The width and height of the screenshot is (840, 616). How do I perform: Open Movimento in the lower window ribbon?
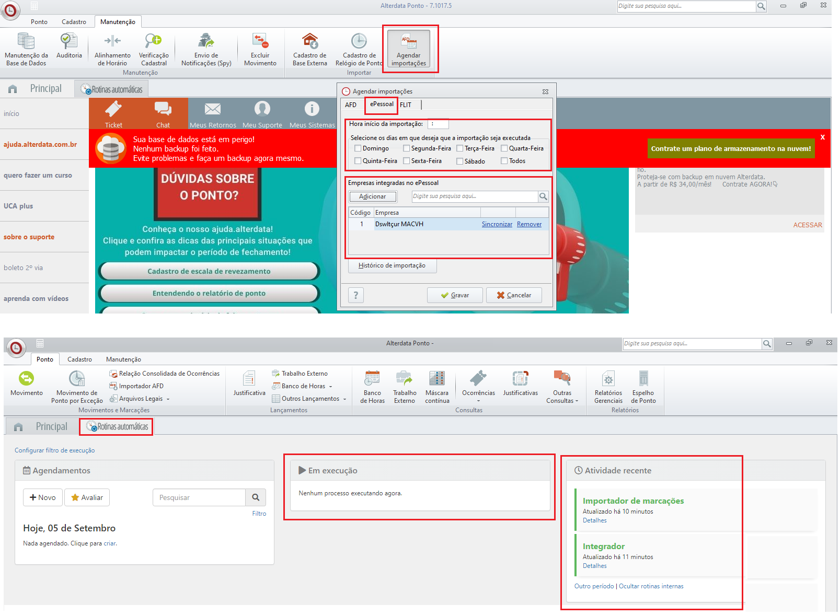coord(27,383)
